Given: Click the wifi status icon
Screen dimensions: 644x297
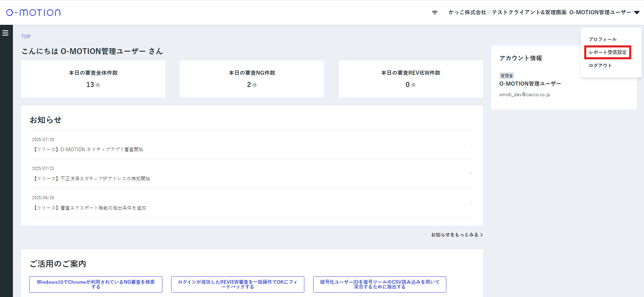Looking at the screenshot, I should pyautogui.click(x=434, y=13).
